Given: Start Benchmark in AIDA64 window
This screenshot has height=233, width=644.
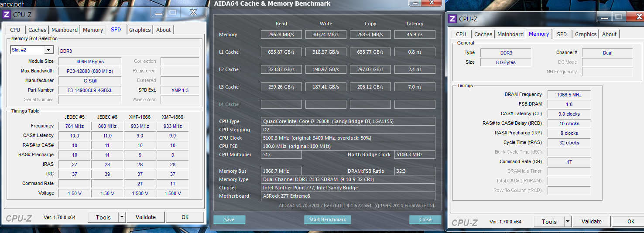Looking at the screenshot, I should (x=328, y=219).
